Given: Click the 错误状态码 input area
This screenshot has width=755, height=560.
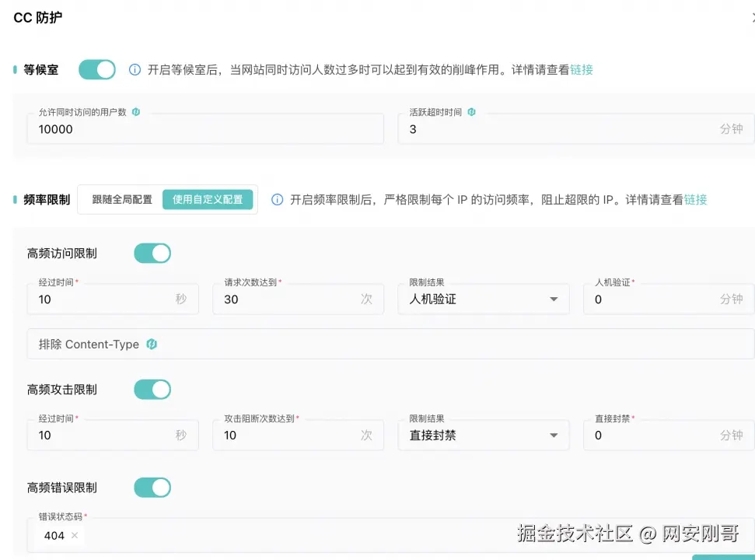Looking at the screenshot, I should pyautogui.click(x=390, y=535).
